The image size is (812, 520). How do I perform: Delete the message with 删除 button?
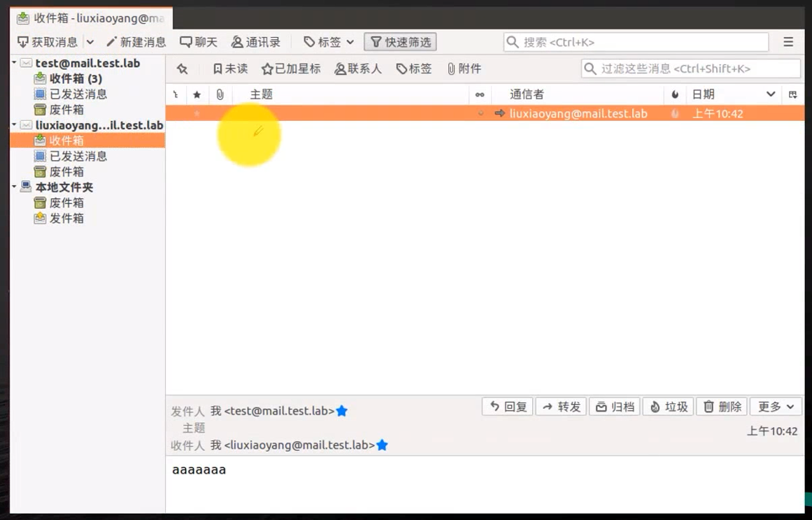(722, 407)
